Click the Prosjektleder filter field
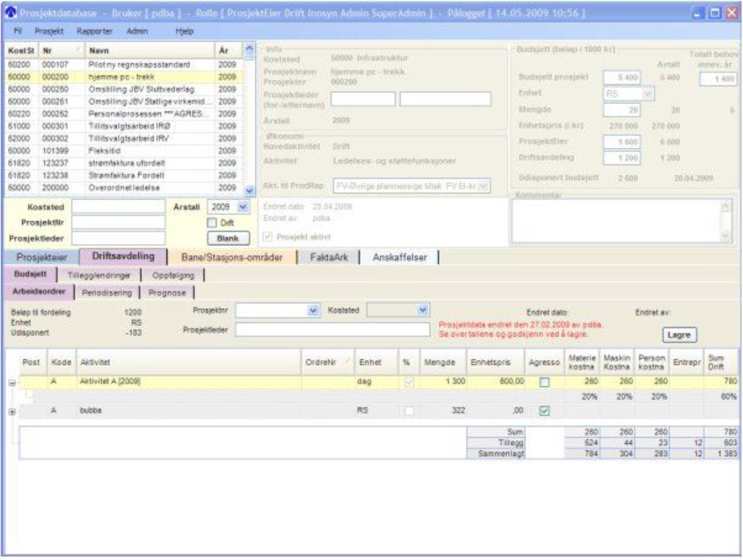743x560 pixels. point(118,238)
